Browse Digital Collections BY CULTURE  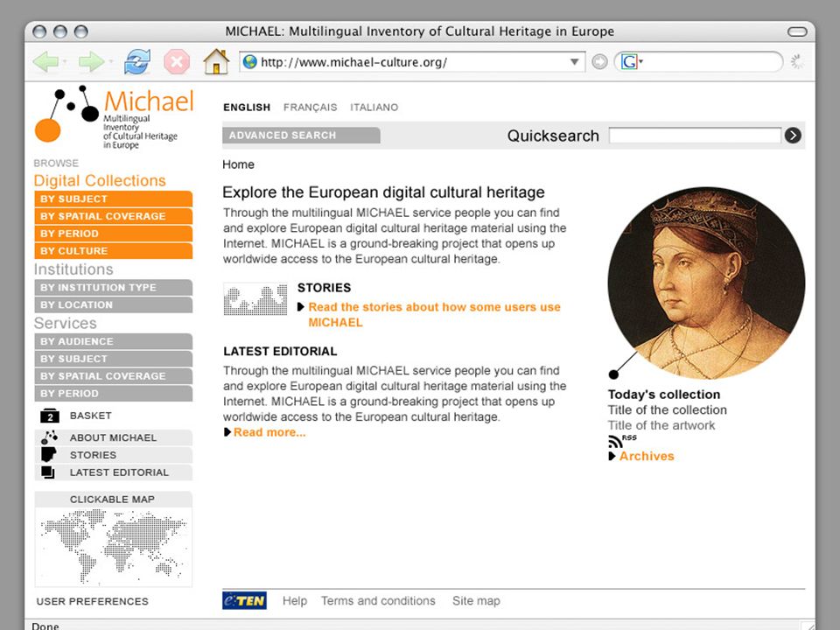[114, 251]
